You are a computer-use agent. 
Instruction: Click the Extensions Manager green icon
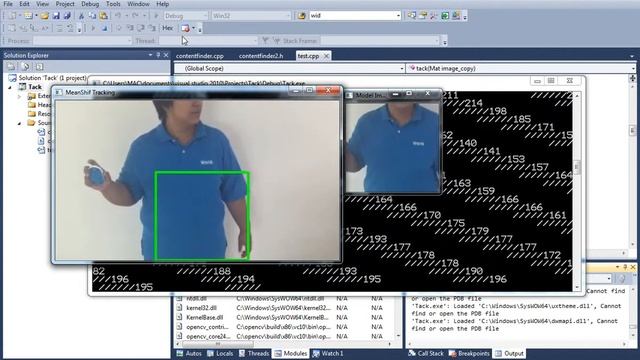pos(445,16)
